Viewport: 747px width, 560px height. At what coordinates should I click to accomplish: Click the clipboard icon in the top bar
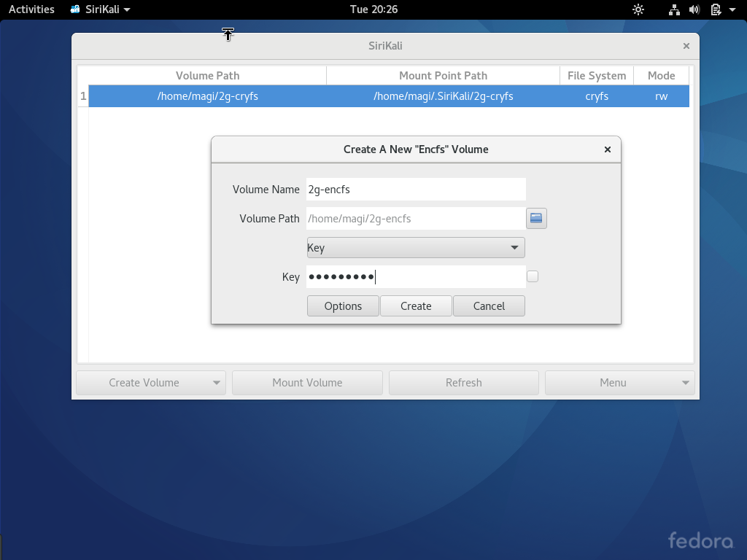(716, 9)
